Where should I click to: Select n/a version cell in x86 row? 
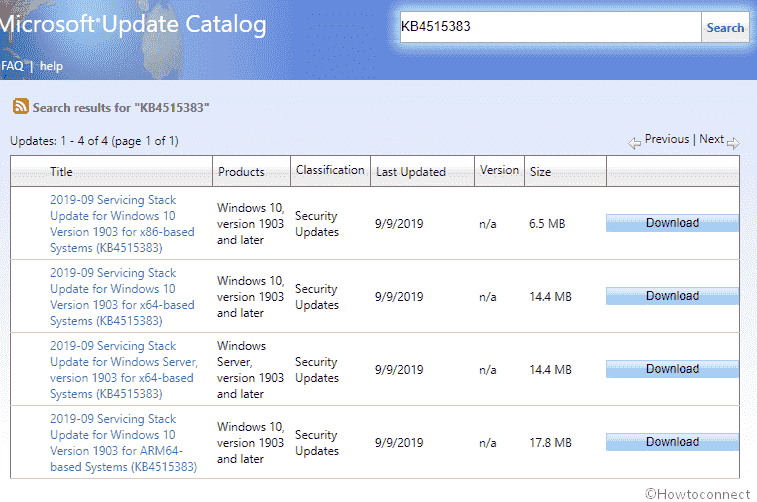(488, 223)
